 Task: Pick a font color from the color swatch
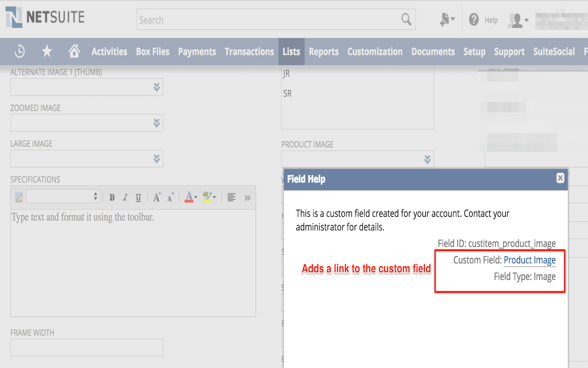point(188,197)
